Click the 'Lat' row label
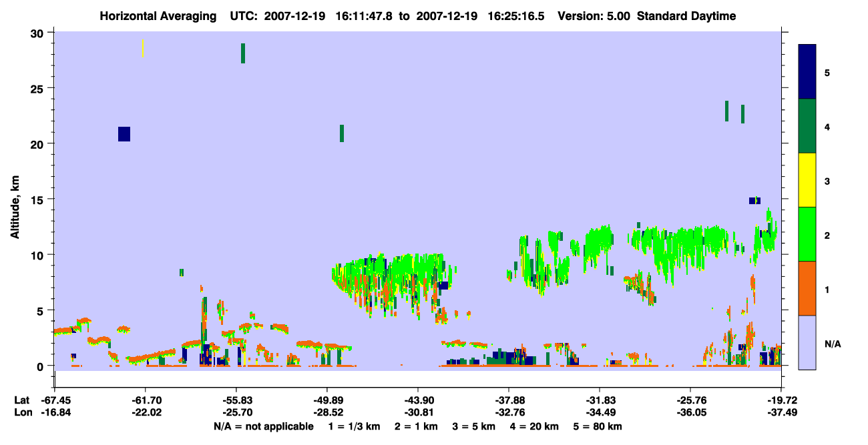The image size is (868, 445). [x=21, y=400]
